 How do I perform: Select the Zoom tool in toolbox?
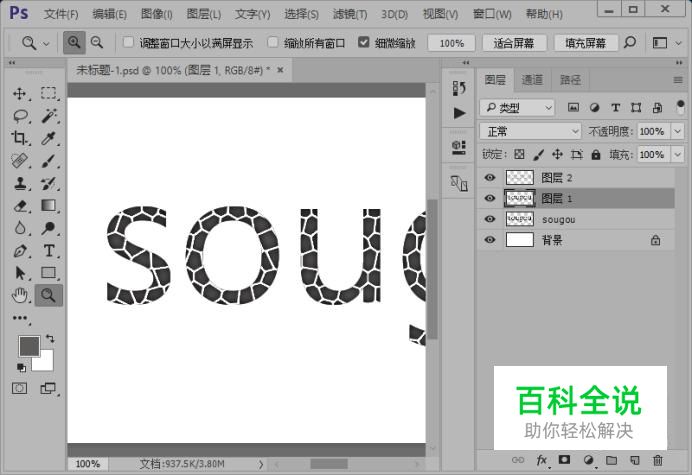click(x=49, y=295)
